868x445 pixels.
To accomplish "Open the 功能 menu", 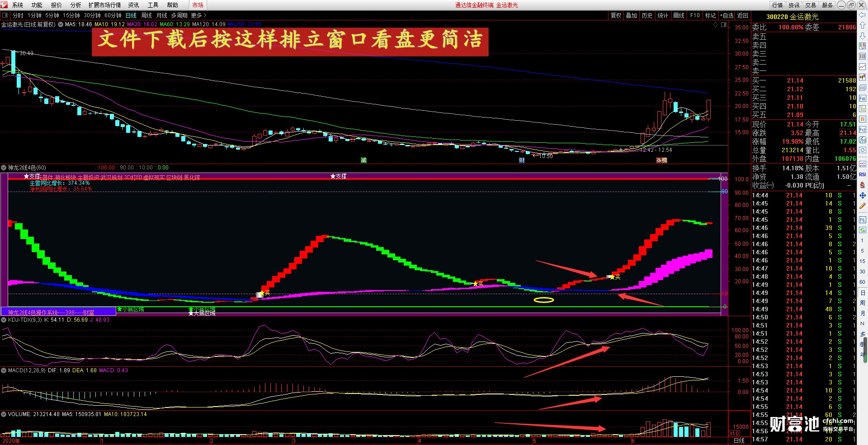I will 37,5.
